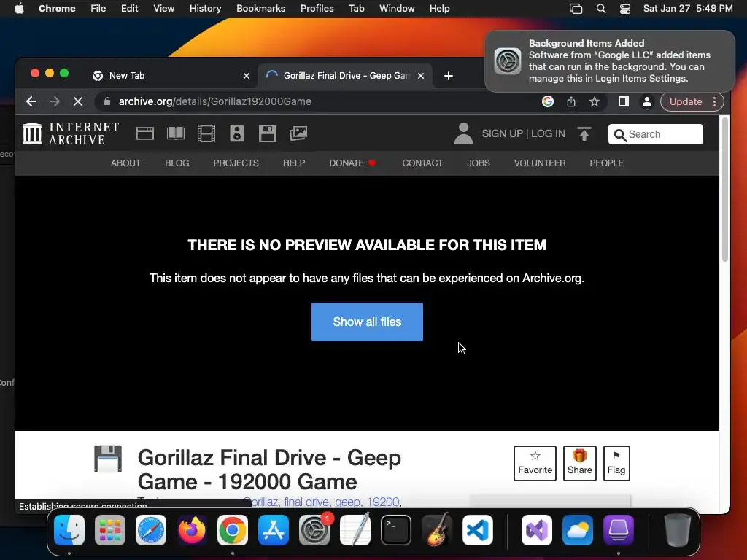Open the Bookmarks menu
This screenshot has width=747, height=560.
(x=261, y=9)
